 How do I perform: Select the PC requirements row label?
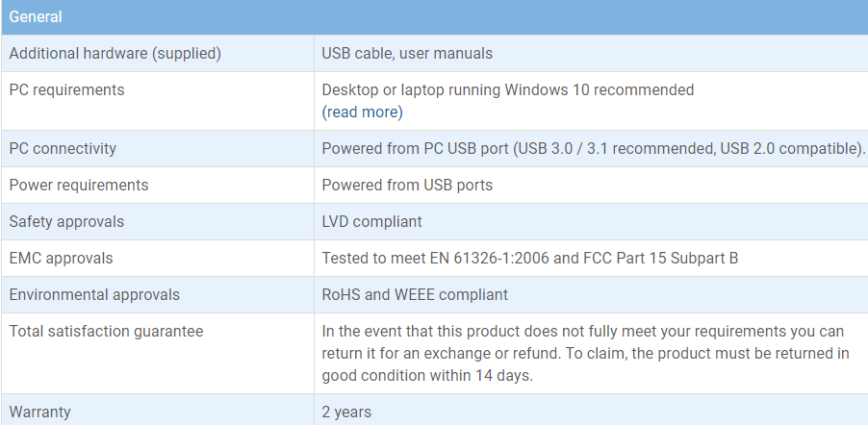click(x=67, y=89)
